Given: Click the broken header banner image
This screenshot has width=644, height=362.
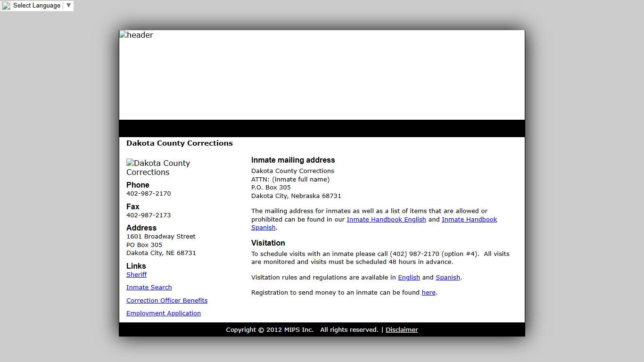Looking at the screenshot, I should coord(136,35).
